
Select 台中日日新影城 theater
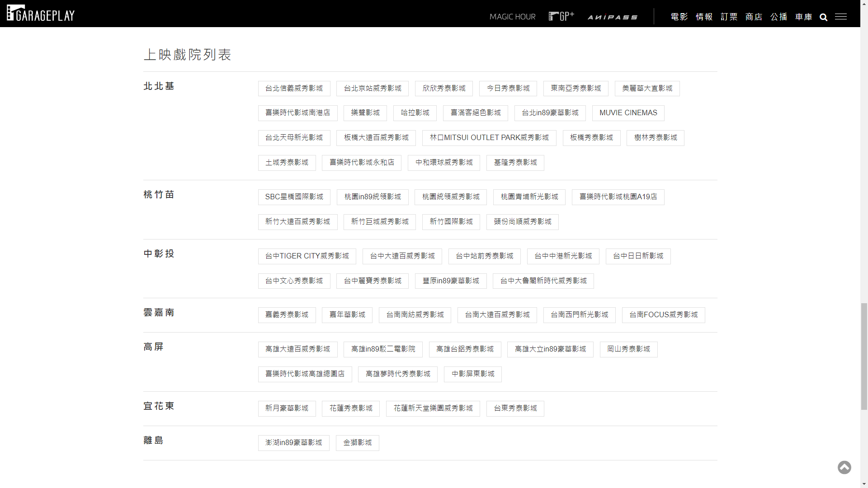point(638,256)
